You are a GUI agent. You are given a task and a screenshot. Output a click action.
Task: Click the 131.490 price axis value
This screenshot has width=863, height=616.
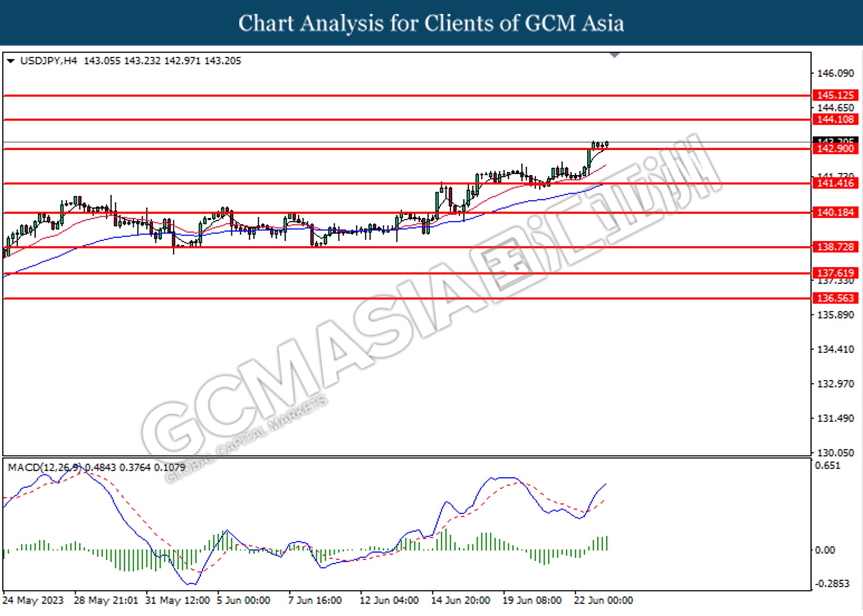point(835,418)
